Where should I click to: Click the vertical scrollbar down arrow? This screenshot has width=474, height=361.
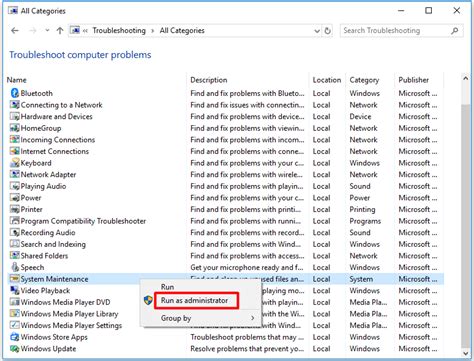[465, 353]
